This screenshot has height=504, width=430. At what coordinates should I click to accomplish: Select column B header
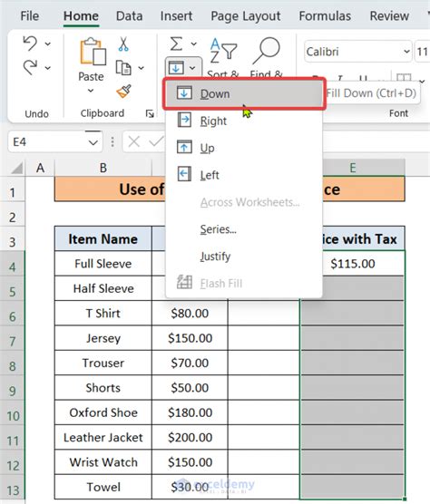(x=103, y=168)
